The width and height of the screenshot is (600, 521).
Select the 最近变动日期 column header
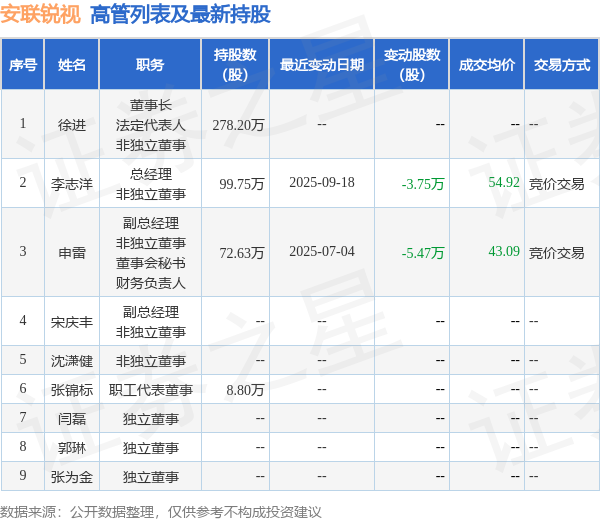[x=322, y=65]
